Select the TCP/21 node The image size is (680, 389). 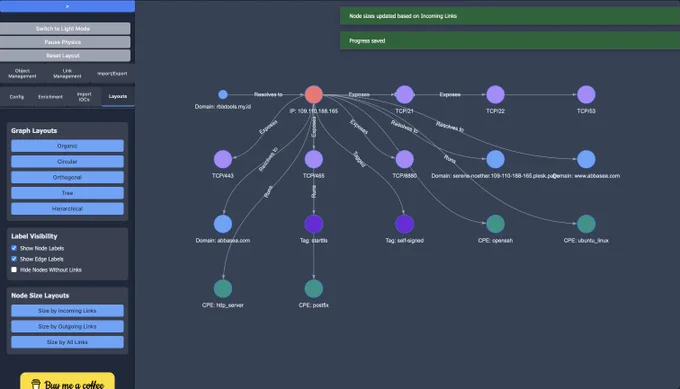(x=405, y=94)
